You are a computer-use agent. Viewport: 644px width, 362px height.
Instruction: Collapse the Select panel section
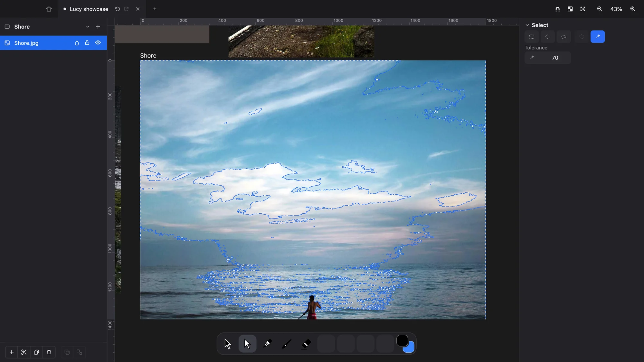pyautogui.click(x=527, y=25)
